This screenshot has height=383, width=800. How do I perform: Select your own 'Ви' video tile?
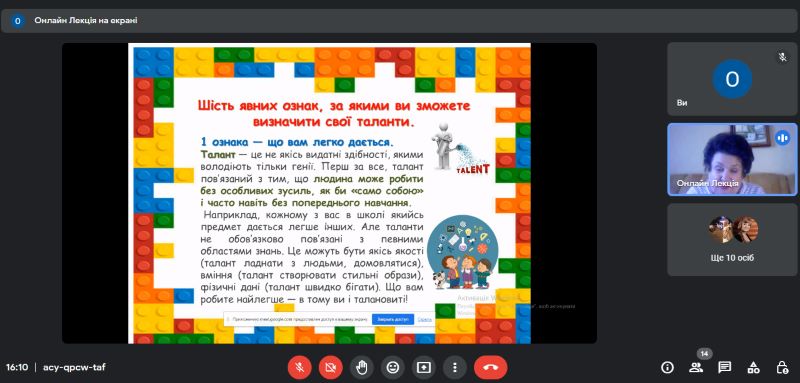732,79
